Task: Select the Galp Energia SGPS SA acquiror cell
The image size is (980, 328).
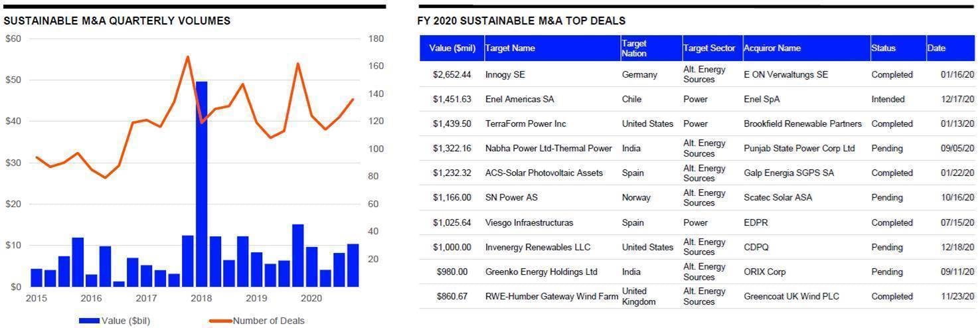Action: (x=789, y=173)
